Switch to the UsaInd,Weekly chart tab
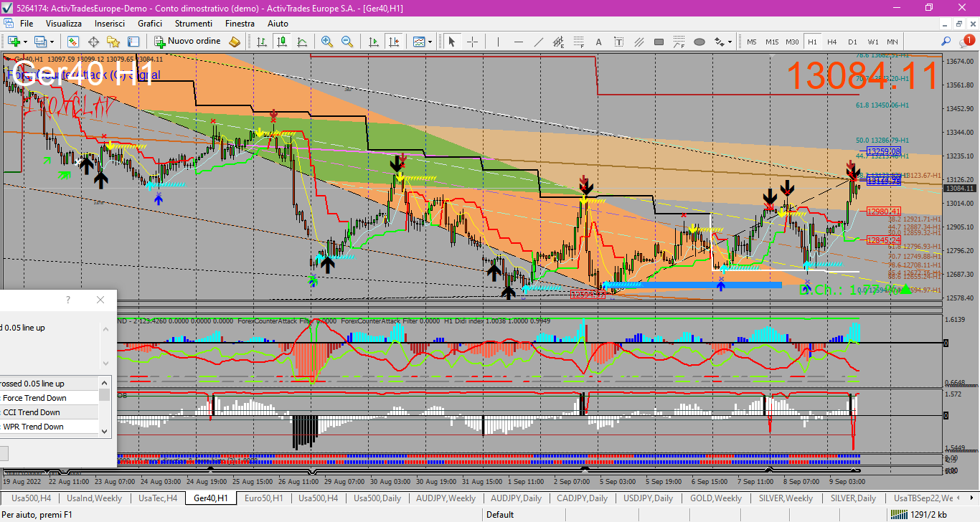This screenshot has height=522, width=980. coord(95,498)
